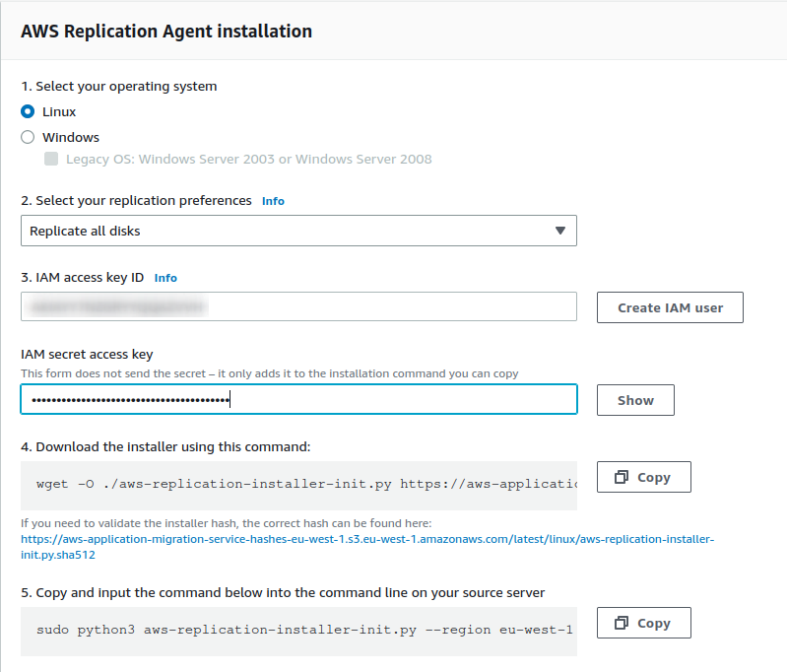This screenshot has height=672, width=787.
Task: Click the sudo python3 installer command box
Action: tap(298, 630)
